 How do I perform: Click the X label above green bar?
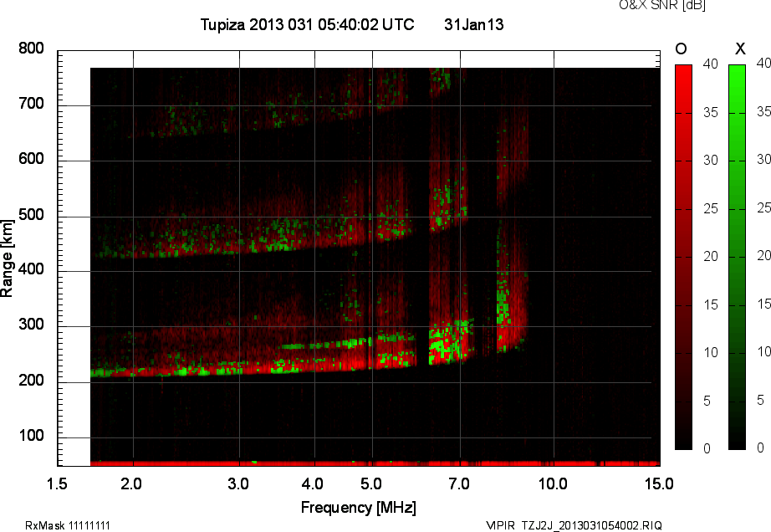pos(738,49)
